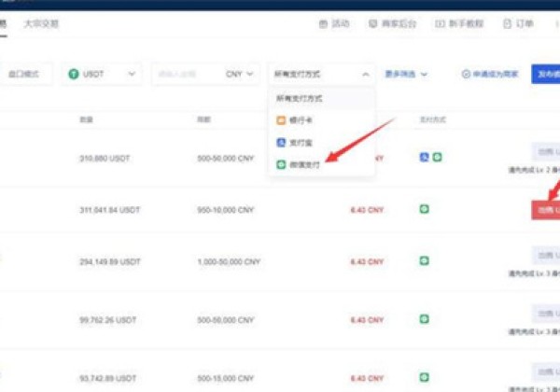Click the WeChat icon in 294,149.89 USDT row
This screenshot has width=560, height=392.
tap(425, 261)
